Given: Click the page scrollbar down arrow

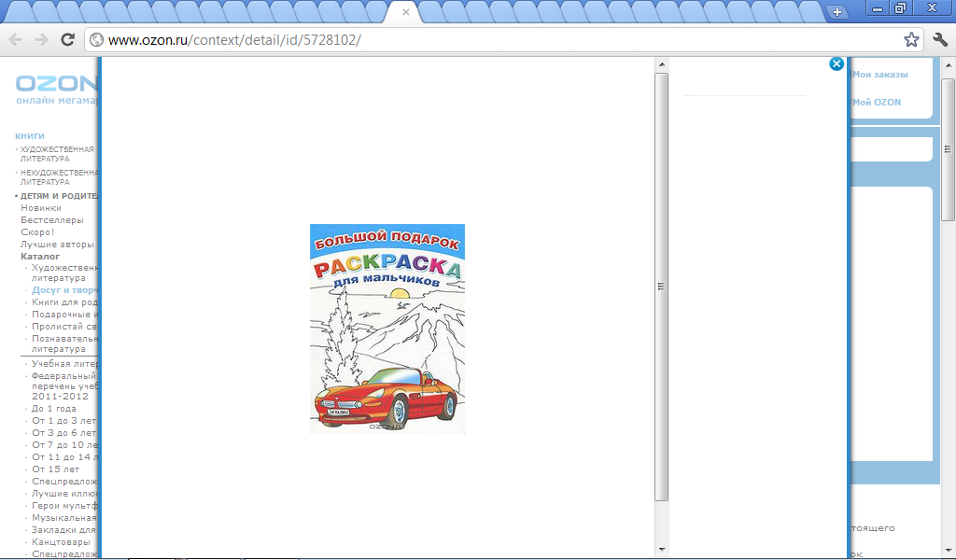Looking at the screenshot, I should pos(949,551).
